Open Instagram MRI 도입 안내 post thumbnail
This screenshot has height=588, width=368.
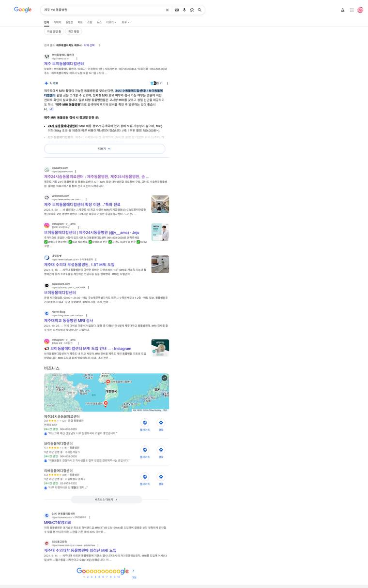coord(160,348)
